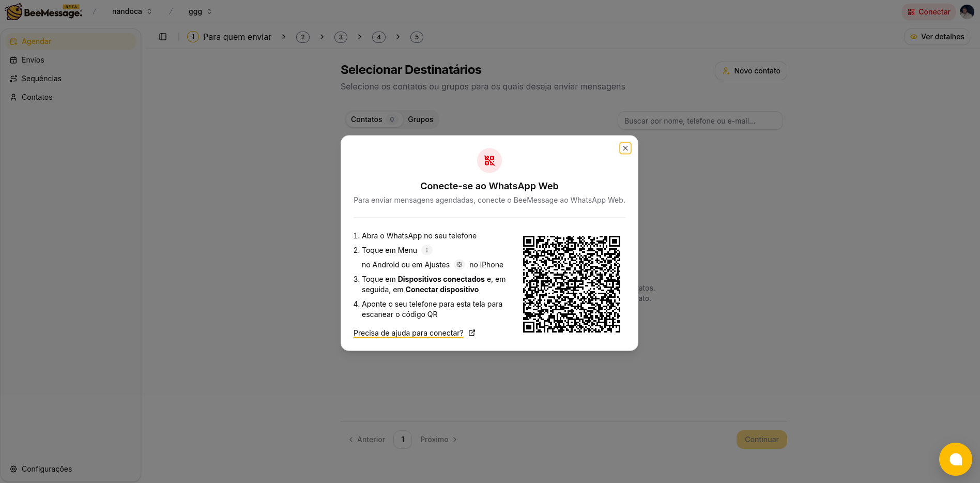
Task: Switch to the Grupos tab
Action: coord(420,119)
